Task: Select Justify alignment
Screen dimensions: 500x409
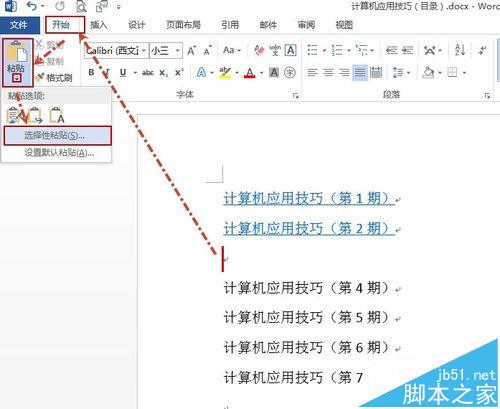Action: (x=360, y=72)
